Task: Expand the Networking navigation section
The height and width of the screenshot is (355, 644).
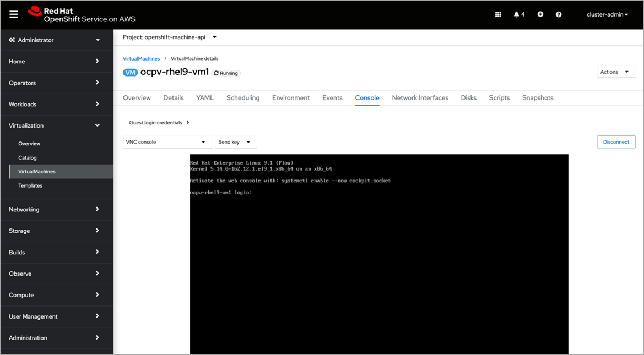Action: [57, 209]
